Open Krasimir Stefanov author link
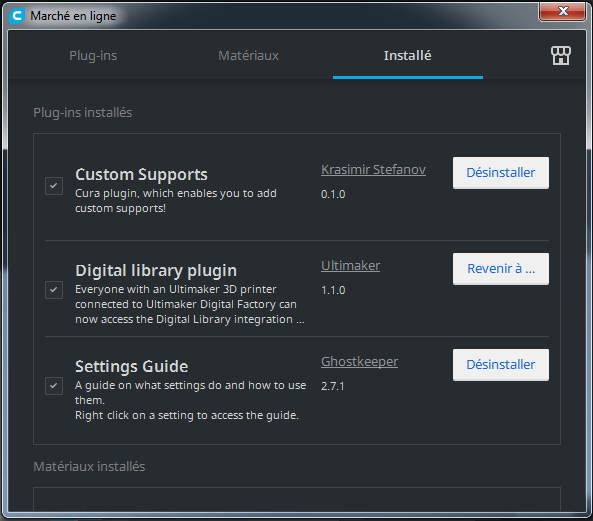Viewport: 593px width, 521px height. click(373, 170)
